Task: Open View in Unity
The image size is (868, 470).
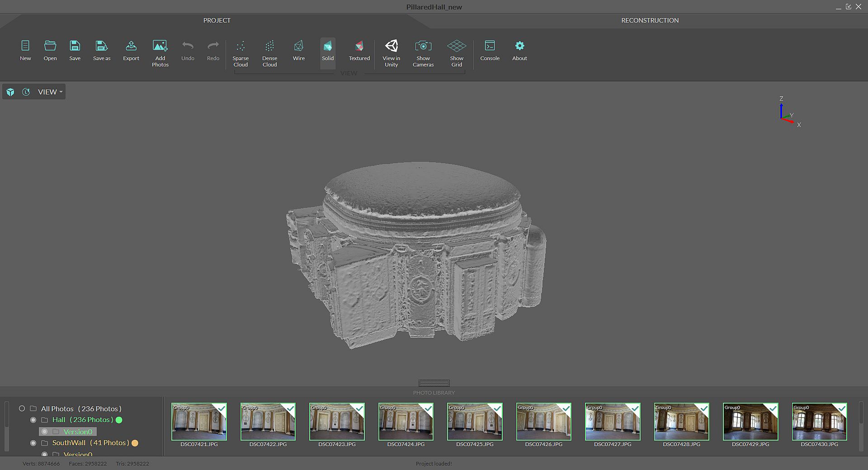Action: (391, 47)
